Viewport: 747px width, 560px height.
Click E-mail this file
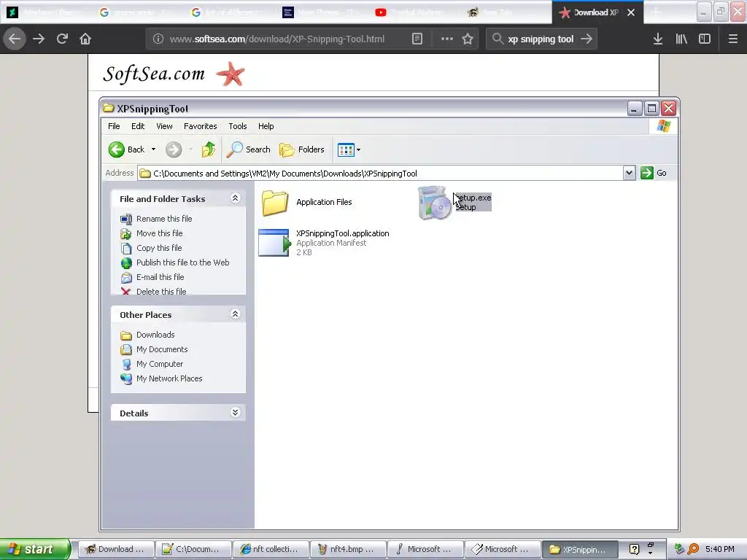coord(160,277)
